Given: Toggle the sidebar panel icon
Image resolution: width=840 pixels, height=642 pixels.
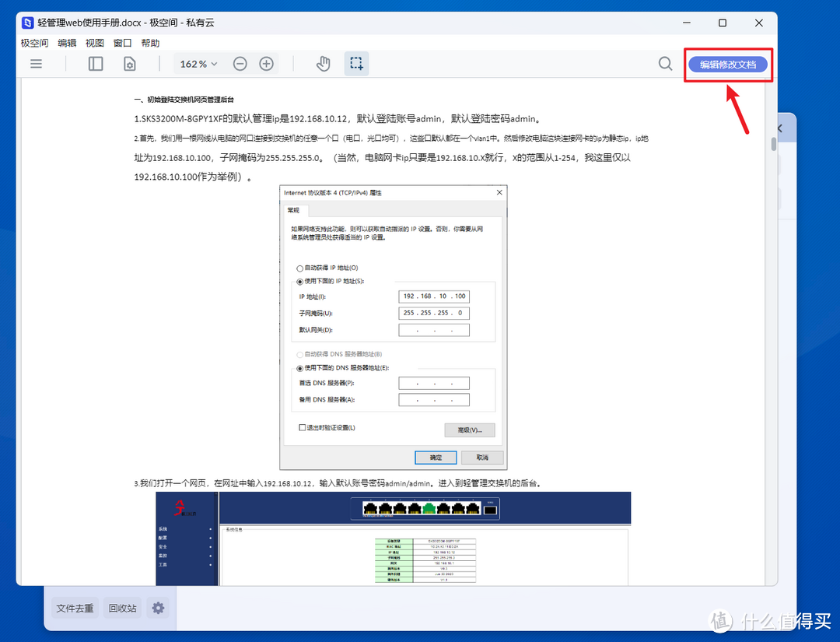Looking at the screenshot, I should tap(96, 64).
